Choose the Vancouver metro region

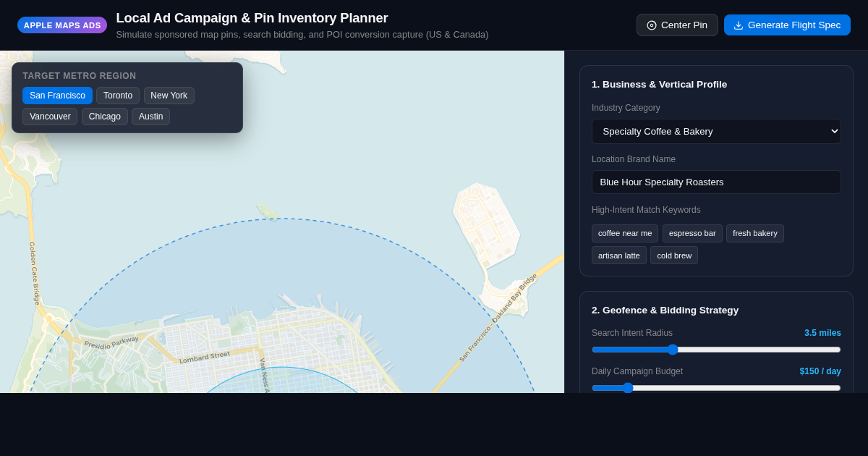click(x=50, y=117)
